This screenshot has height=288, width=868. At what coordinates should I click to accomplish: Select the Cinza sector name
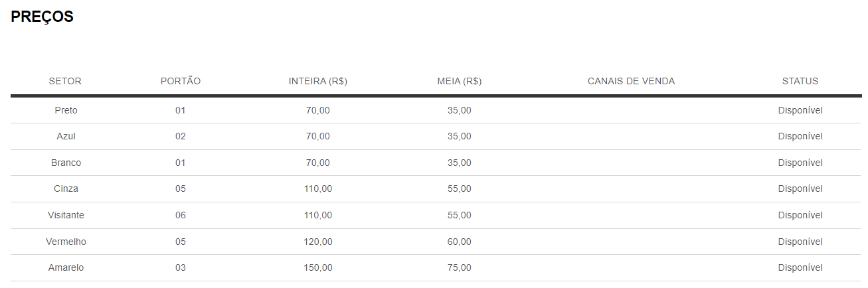click(66, 188)
